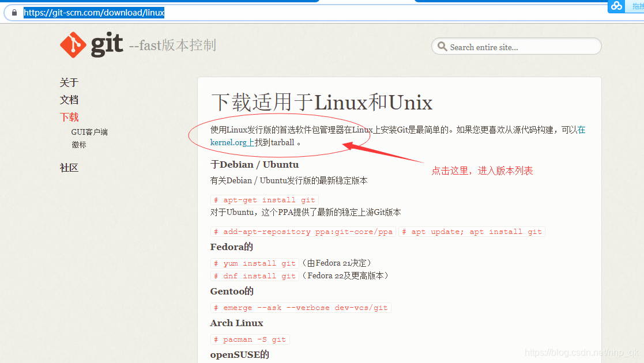
Task: Click the 在 link at line end
Action: tap(581, 130)
